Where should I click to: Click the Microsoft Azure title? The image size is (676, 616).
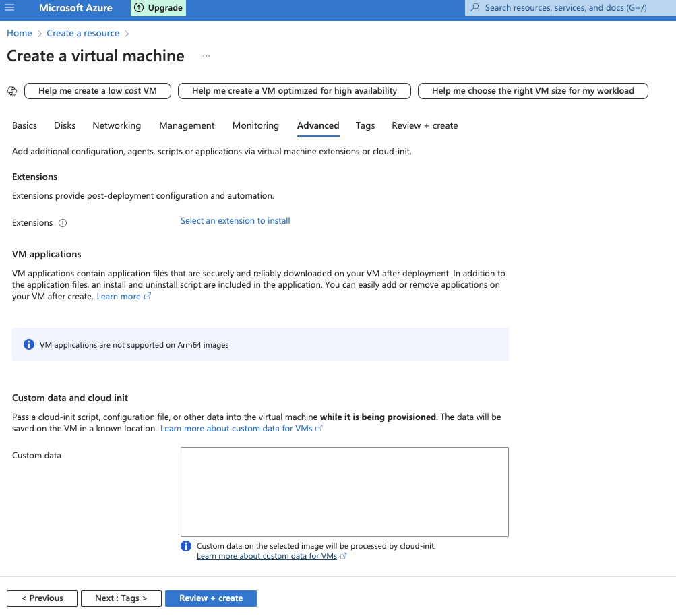tap(75, 8)
